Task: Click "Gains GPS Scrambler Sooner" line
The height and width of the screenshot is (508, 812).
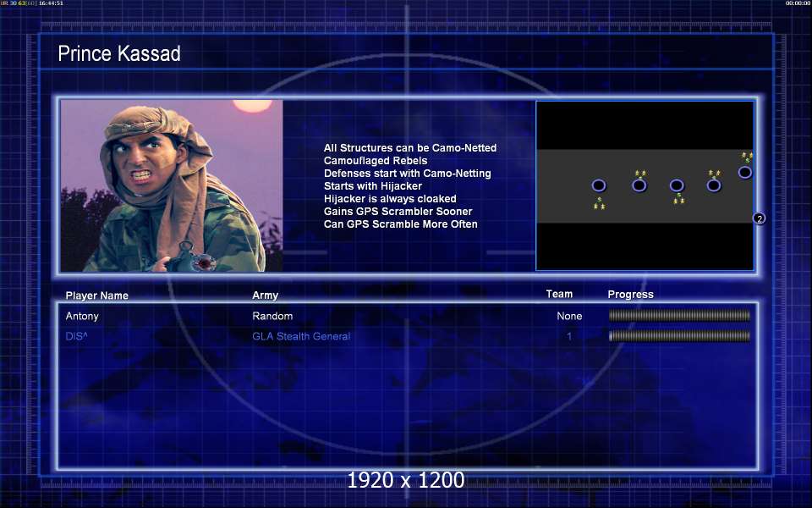Action: click(398, 212)
